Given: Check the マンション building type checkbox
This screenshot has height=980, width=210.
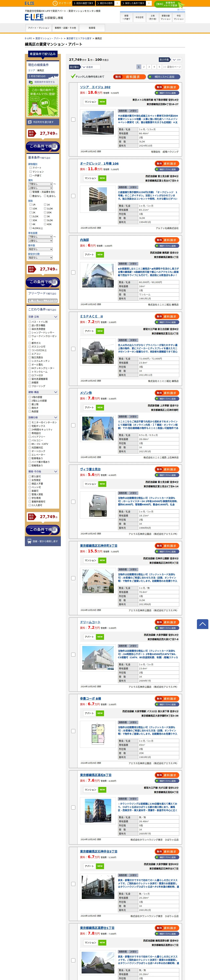Looking at the screenshot, I should [x=30, y=171].
